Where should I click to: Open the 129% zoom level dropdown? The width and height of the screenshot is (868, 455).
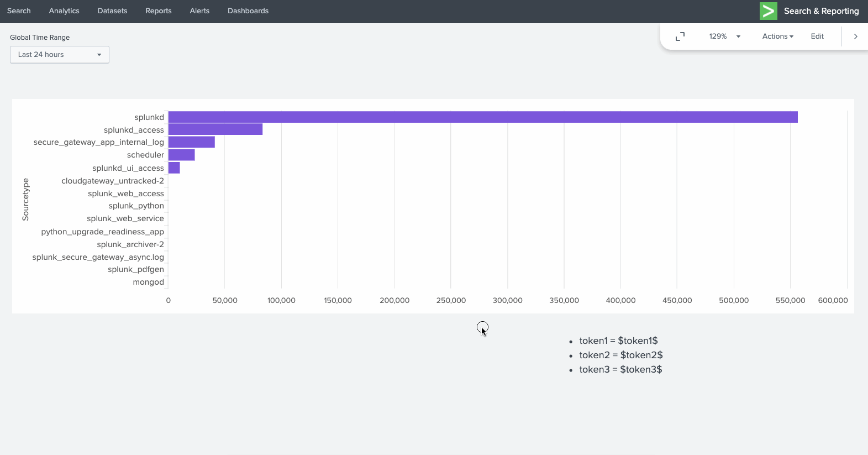[724, 36]
